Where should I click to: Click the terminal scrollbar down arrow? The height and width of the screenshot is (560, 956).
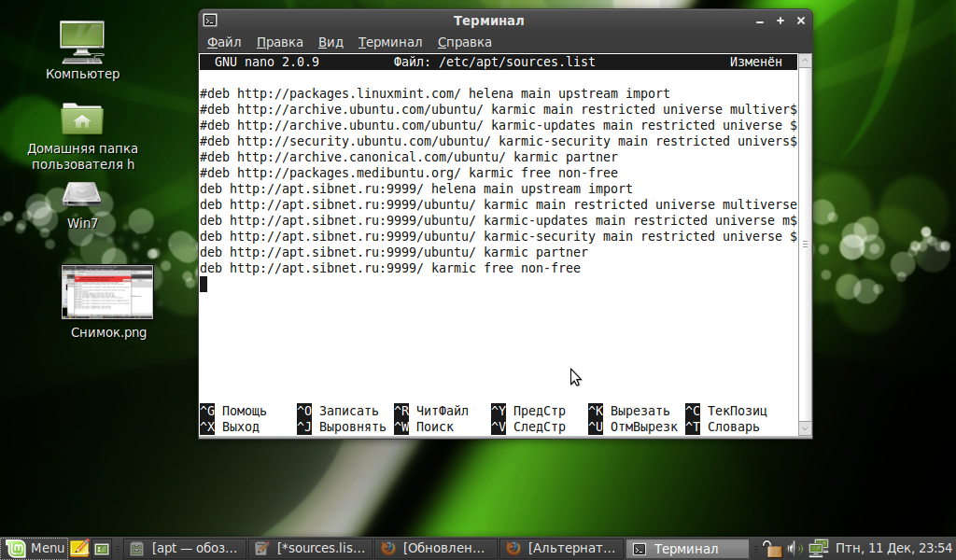tap(805, 428)
